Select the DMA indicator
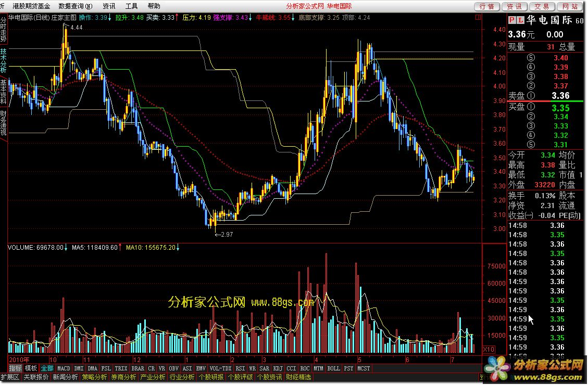The height and width of the screenshot is (385, 588). tap(92, 368)
